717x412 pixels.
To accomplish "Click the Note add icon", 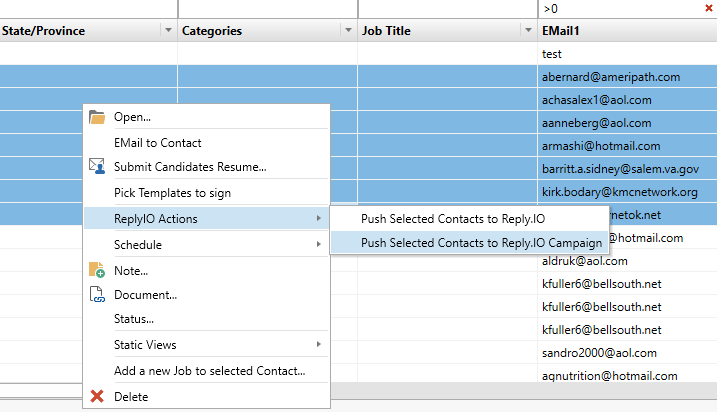I will (96, 270).
